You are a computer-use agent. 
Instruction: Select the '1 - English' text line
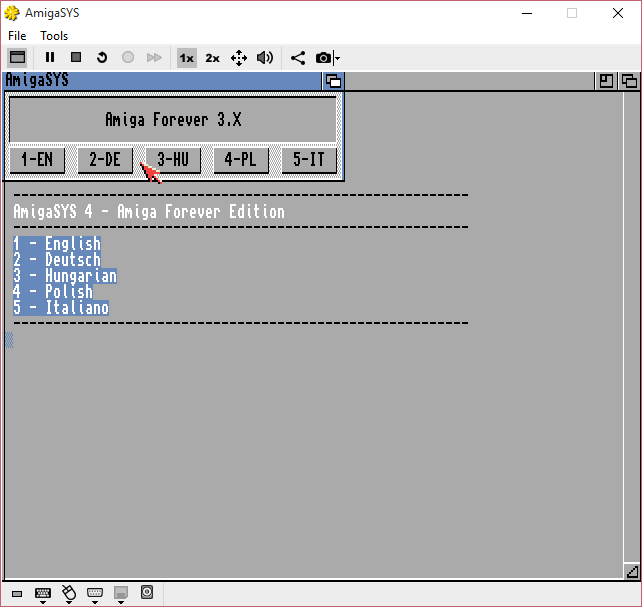click(x=57, y=244)
